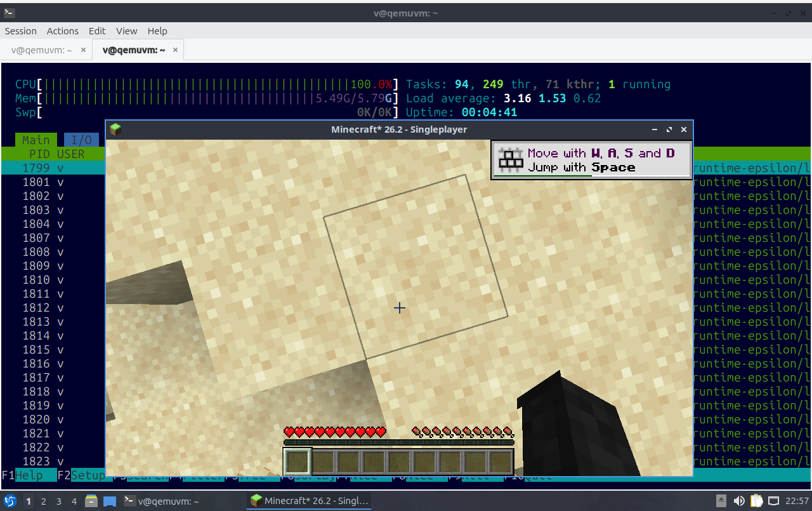Select the process row with PID 1807
This screenshot has height=511, width=812.
(x=53, y=238)
